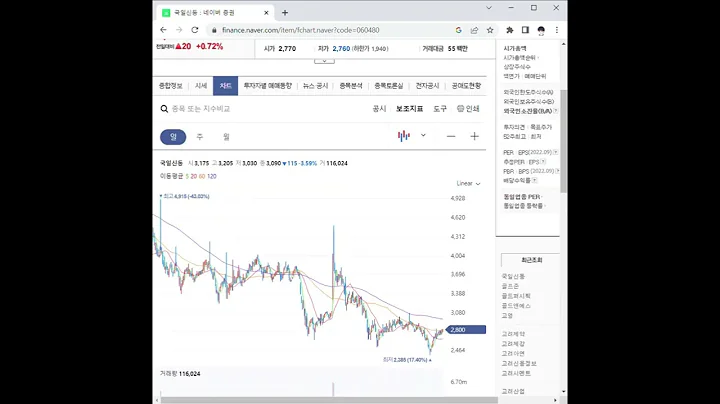720x404 pixels.
Task: Open 골프존 in recent list
Action: pyautogui.click(x=510, y=286)
